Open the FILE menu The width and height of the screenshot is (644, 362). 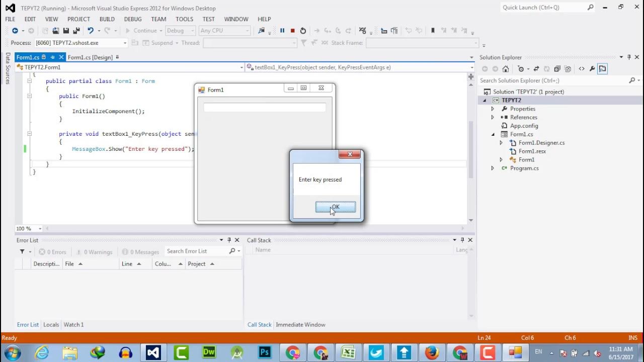(10, 19)
